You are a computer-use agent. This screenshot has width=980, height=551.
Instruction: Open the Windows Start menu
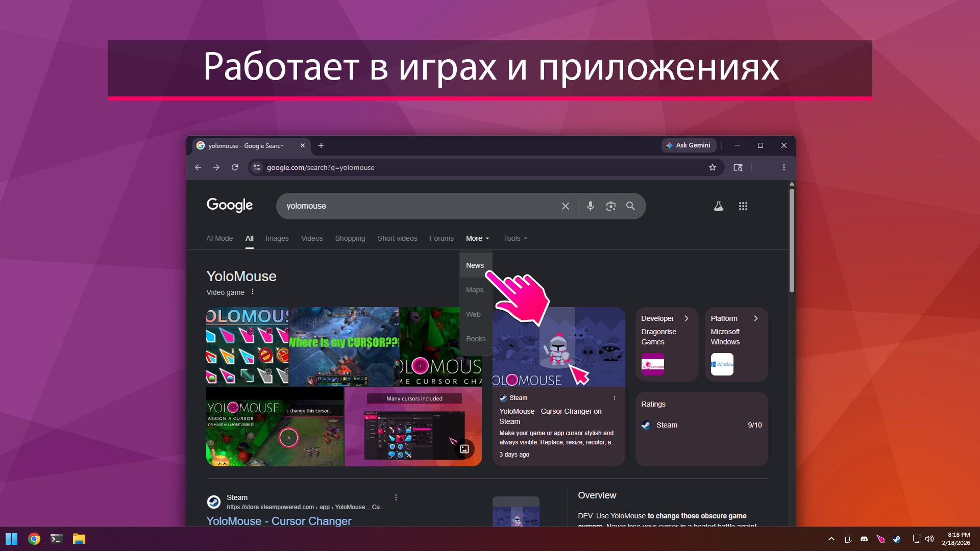tap(11, 539)
